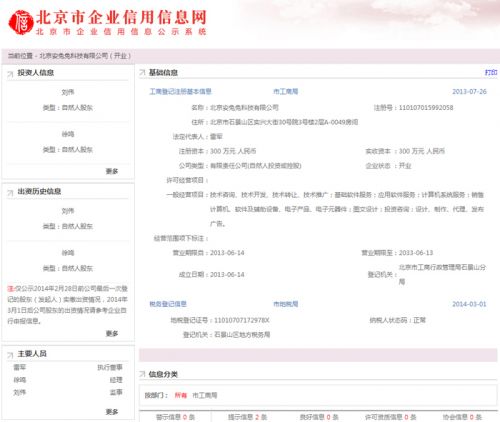The image size is (500, 422).
Task: Click the 主要人员 heading
Action: [x=32, y=354]
